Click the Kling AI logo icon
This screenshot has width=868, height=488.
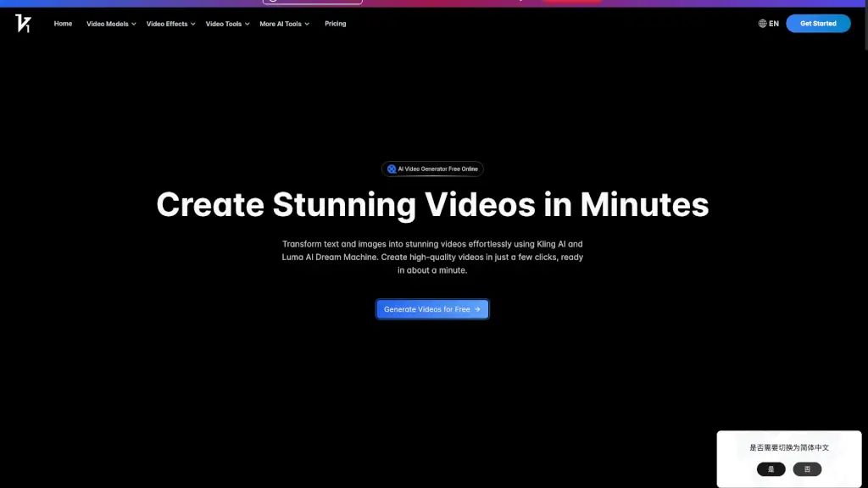pyautogui.click(x=25, y=24)
